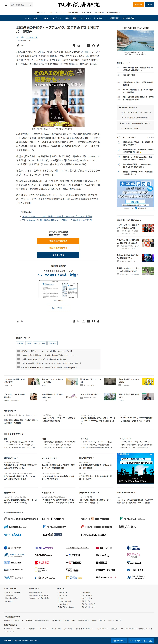Focus the 記事・株価を検索 search field
Screen dimensions: 158x644
click(x=19, y=5)
